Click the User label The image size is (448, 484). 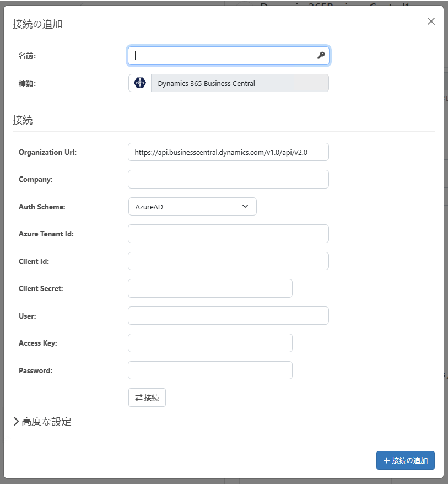click(28, 316)
